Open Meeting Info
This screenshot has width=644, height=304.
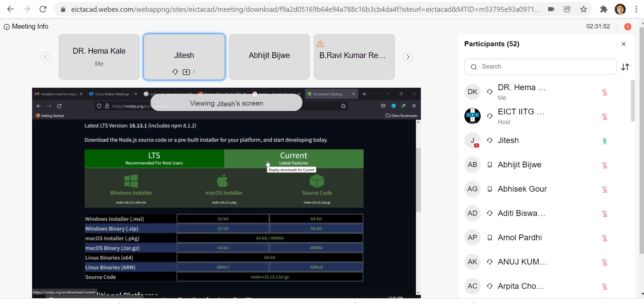pyautogui.click(x=26, y=27)
